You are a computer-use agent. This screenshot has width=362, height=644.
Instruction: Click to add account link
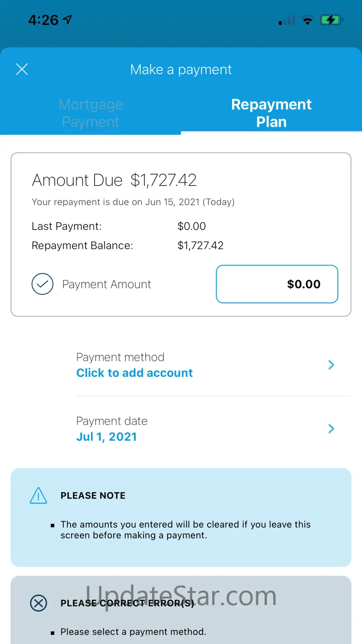(135, 373)
